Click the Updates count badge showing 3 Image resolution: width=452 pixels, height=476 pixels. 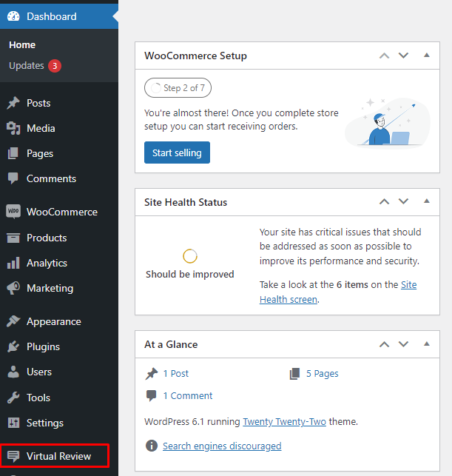[x=55, y=66]
